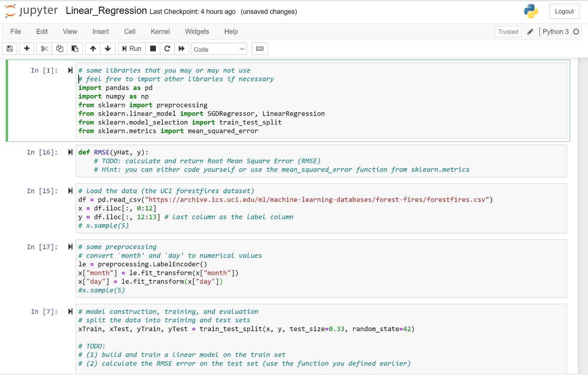
Task: Edit the notebook title Linear_Regression
Action: [106, 11]
